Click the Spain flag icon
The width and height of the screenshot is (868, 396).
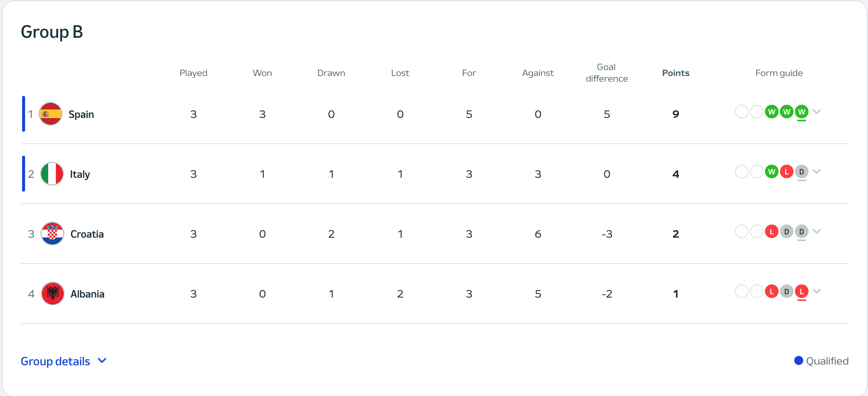click(x=51, y=114)
